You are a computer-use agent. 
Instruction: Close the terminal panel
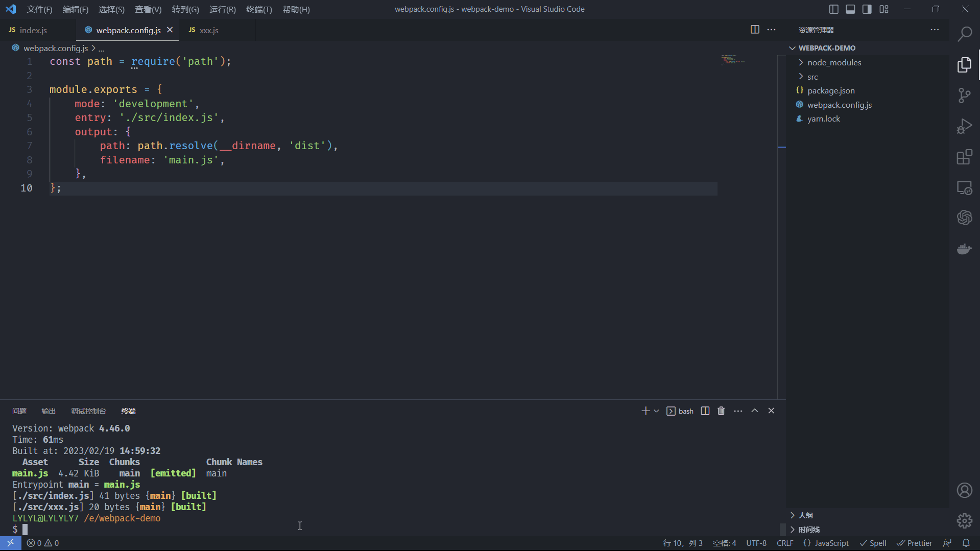[x=771, y=411]
